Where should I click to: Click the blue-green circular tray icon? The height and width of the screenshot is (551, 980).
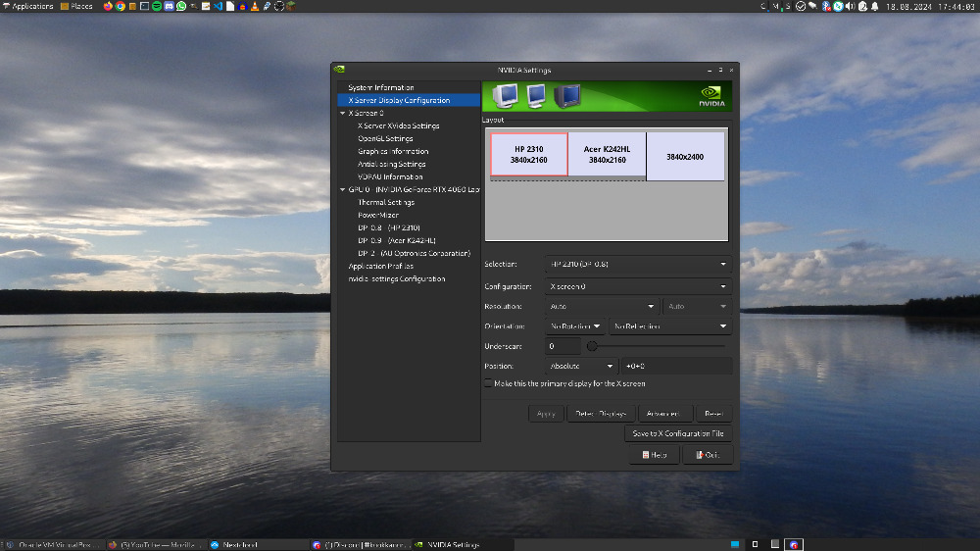838,6
